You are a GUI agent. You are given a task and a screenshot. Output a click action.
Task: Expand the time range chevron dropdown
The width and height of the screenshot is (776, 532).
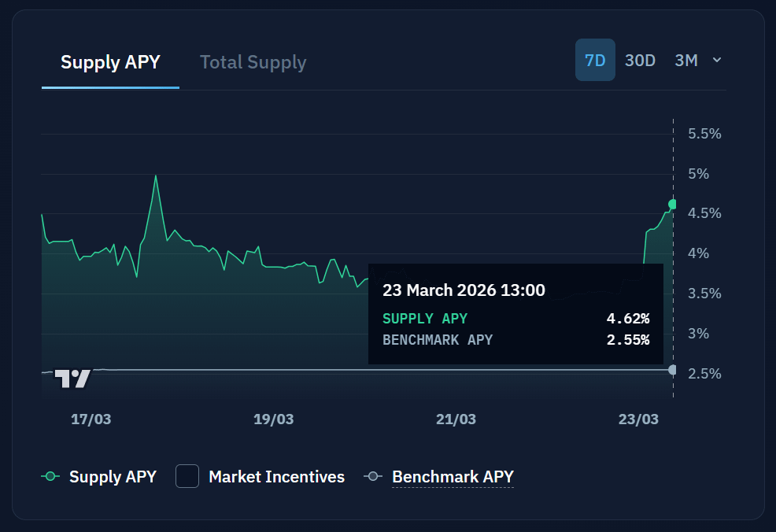pyautogui.click(x=716, y=61)
